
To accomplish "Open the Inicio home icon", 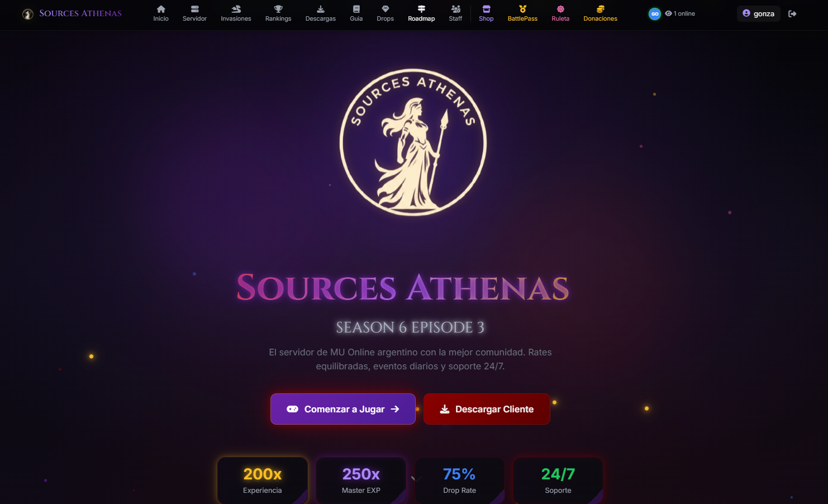I will click(161, 9).
